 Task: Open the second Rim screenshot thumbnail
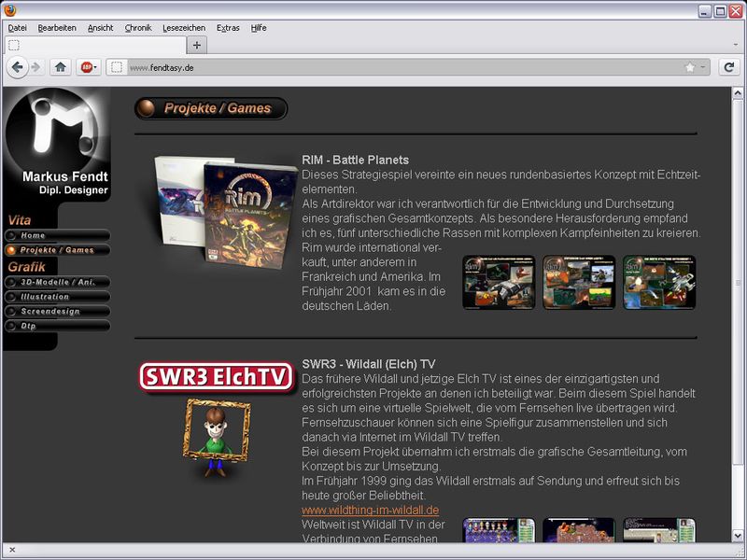(x=579, y=283)
